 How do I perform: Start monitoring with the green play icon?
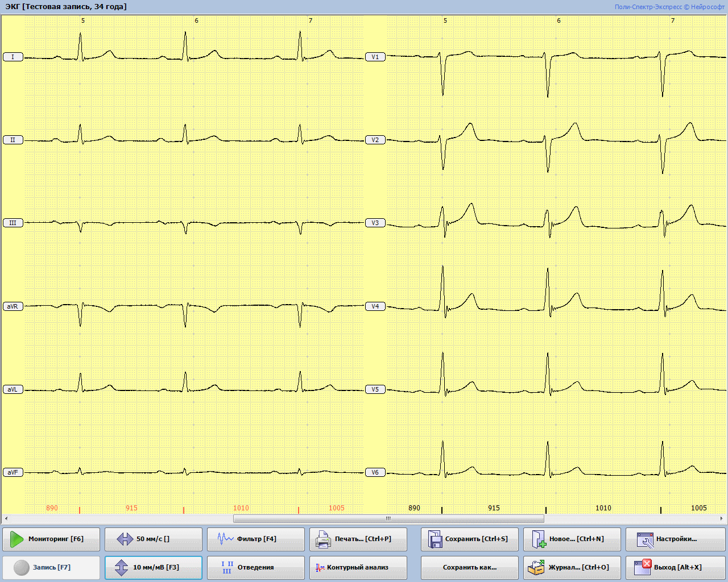coord(17,539)
